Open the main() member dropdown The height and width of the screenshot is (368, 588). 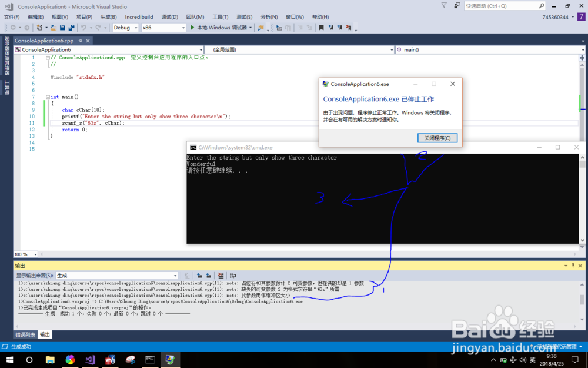coord(490,49)
